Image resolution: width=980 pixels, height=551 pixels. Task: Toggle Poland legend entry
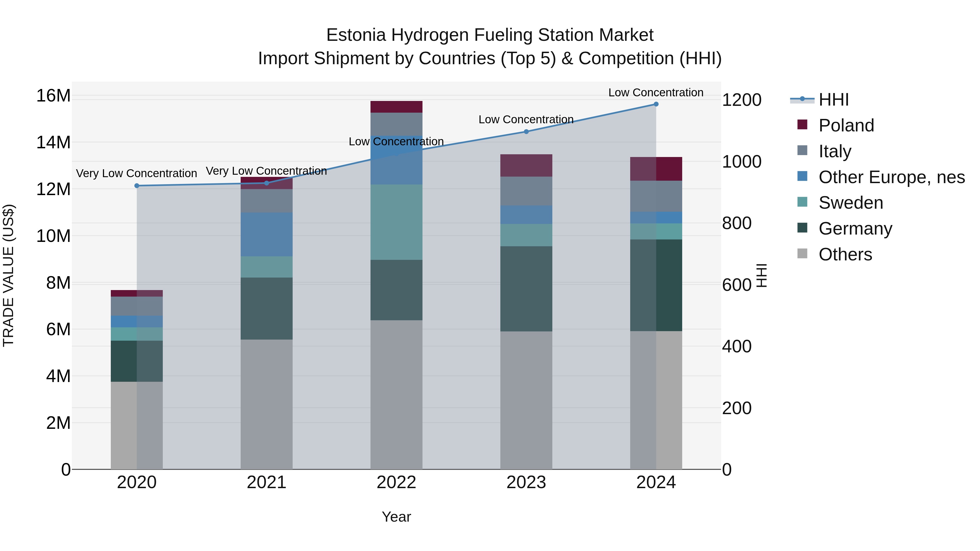(835, 125)
